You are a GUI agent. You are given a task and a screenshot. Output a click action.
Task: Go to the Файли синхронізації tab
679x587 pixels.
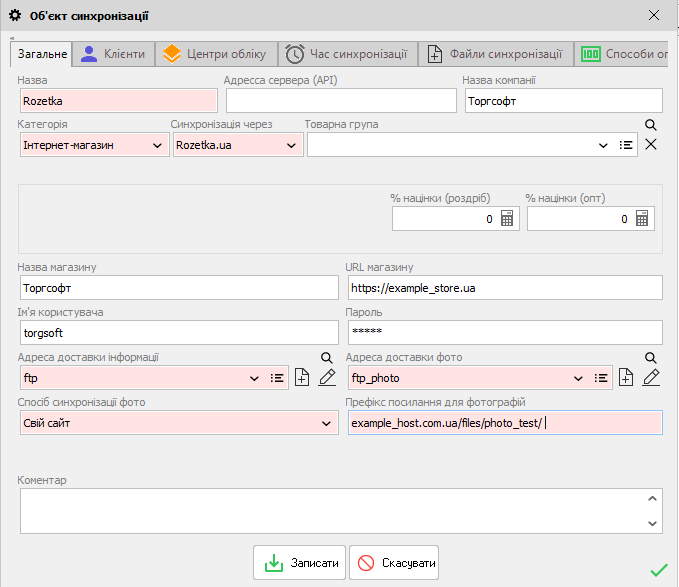tap(494, 54)
